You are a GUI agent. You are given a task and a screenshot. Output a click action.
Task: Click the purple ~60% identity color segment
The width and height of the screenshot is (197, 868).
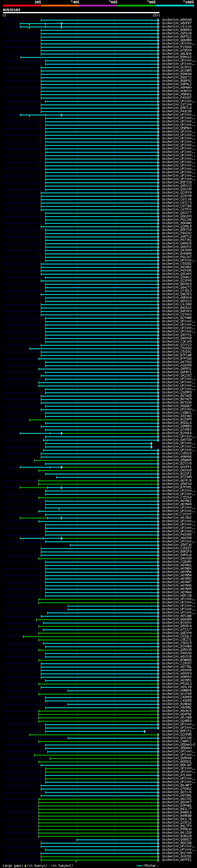pos(98,6)
